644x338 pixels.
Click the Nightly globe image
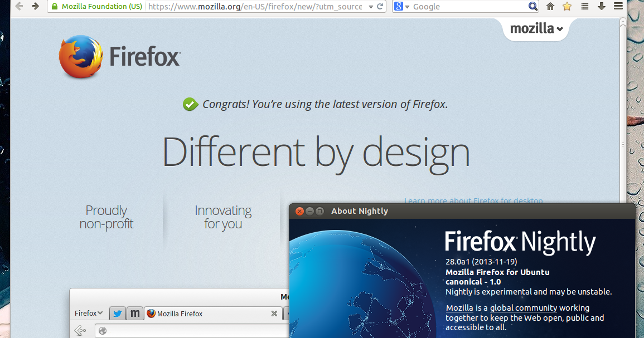pos(361,284)
